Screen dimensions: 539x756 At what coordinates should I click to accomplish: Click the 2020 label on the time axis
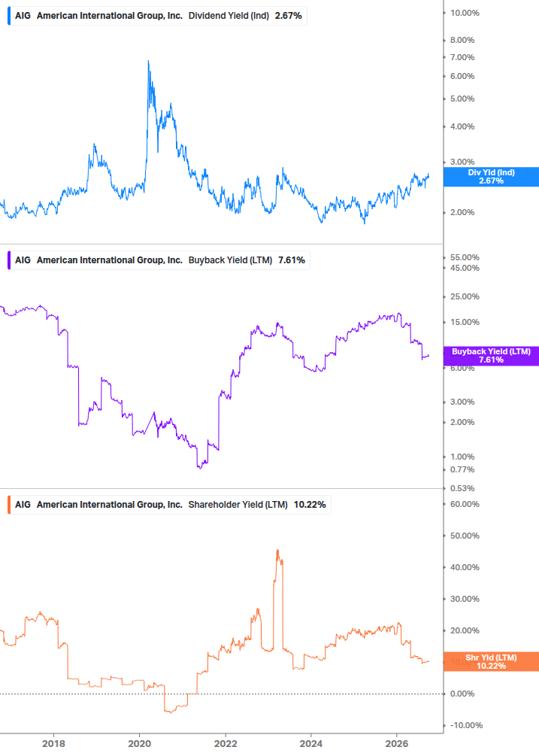point(139,744)
